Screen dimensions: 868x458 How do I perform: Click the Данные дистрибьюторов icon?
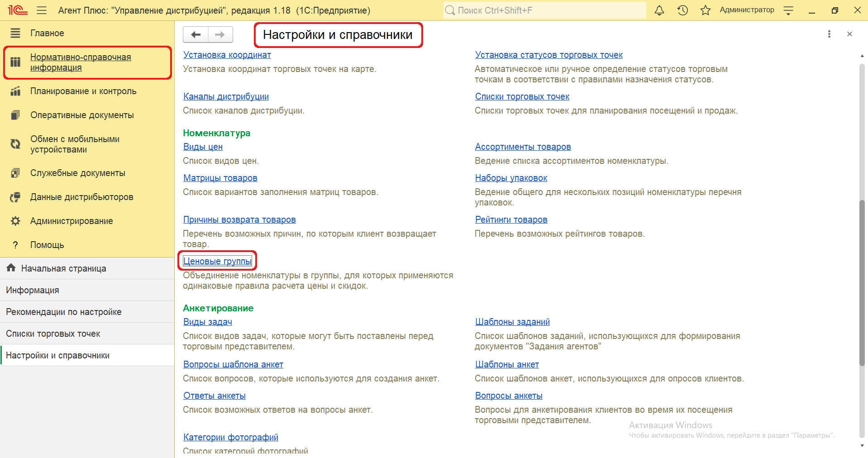(x=15, y=197)
